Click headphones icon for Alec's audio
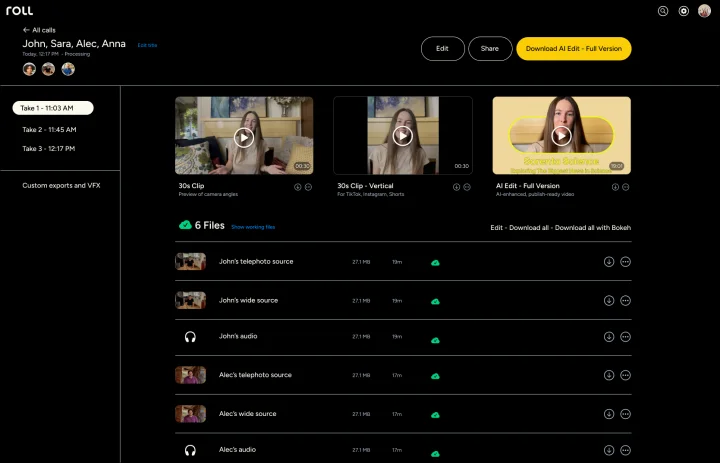 click(x=190, y=451)
